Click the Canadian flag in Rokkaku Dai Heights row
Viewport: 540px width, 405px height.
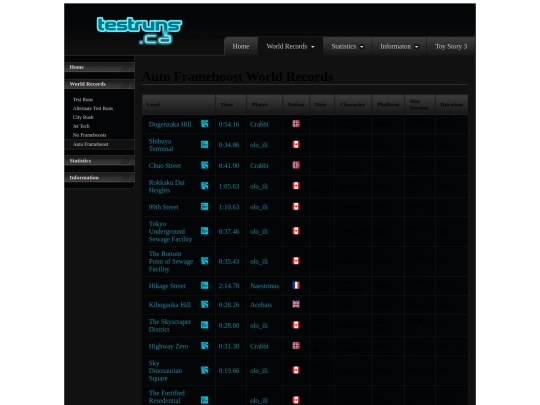(296, 186)
